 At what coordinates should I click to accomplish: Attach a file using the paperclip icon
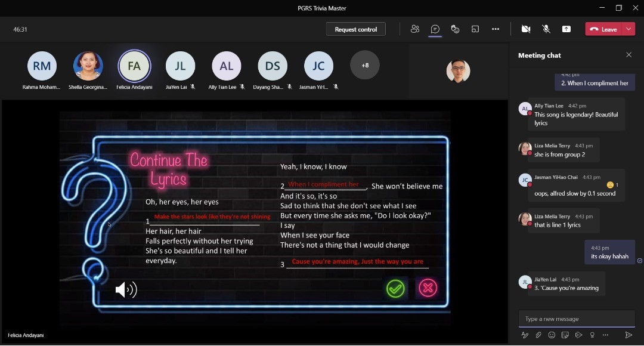(x=538, y=335)
